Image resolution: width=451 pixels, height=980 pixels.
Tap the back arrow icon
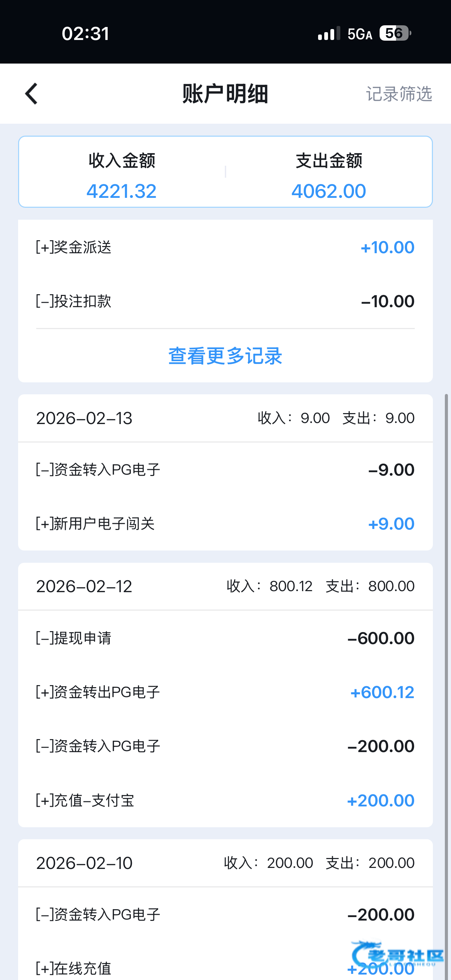coord(31,94)
